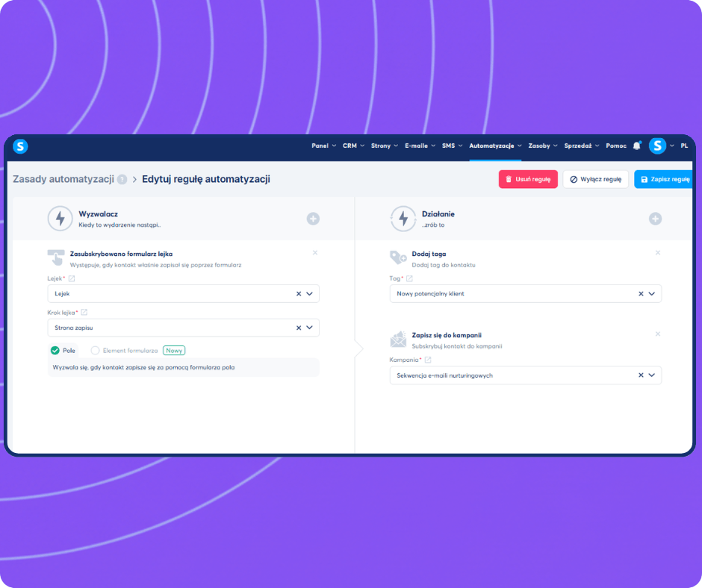Click the campaign envelope icon
The width and height of the screenshot is (702, 588).
pyautogui.click(x=398, y=340)
